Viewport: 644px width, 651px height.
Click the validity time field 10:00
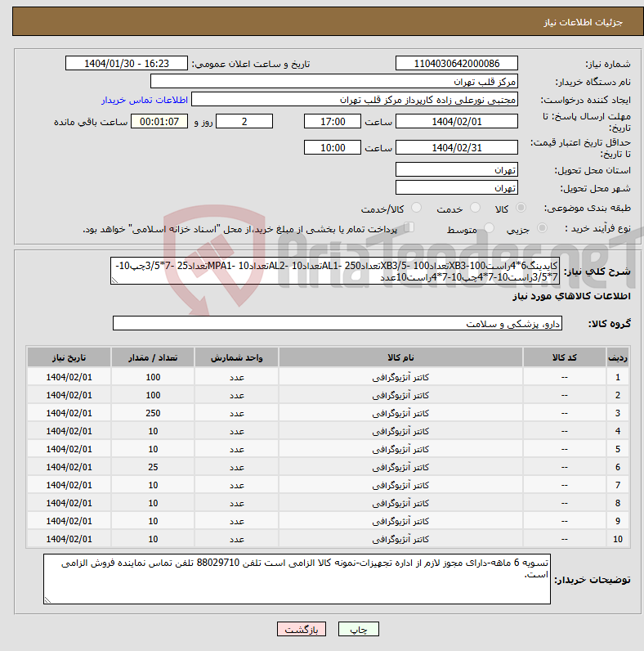pyautogui.click(x=333, y=148)
